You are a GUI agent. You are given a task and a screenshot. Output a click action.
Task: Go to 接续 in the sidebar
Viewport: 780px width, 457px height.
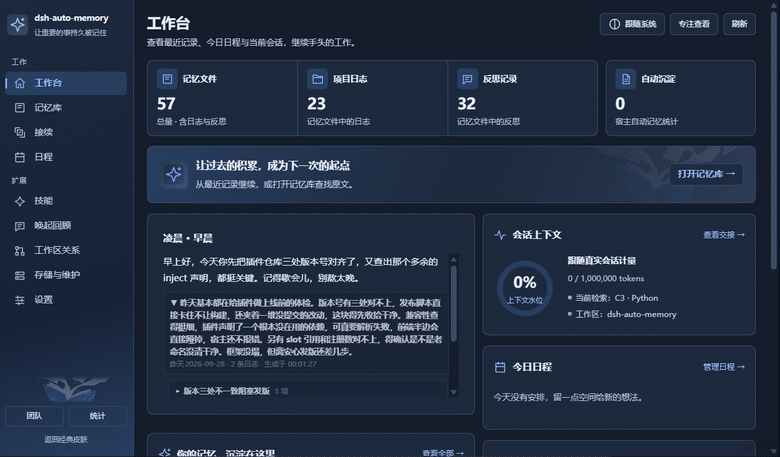66,132
